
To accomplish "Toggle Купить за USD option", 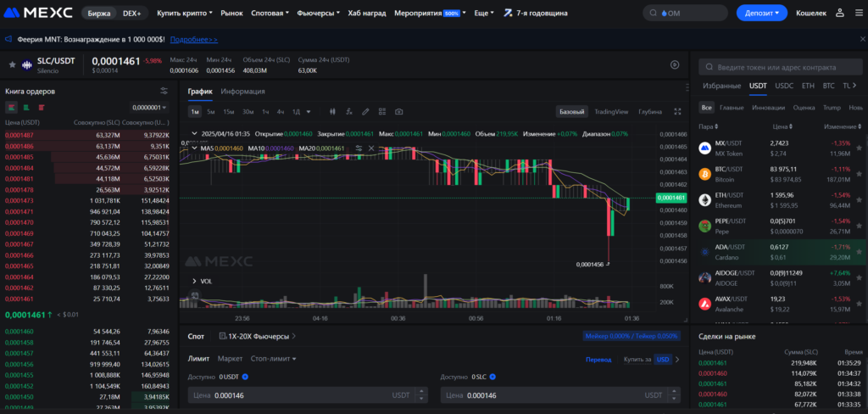I will tap(663, 359).
